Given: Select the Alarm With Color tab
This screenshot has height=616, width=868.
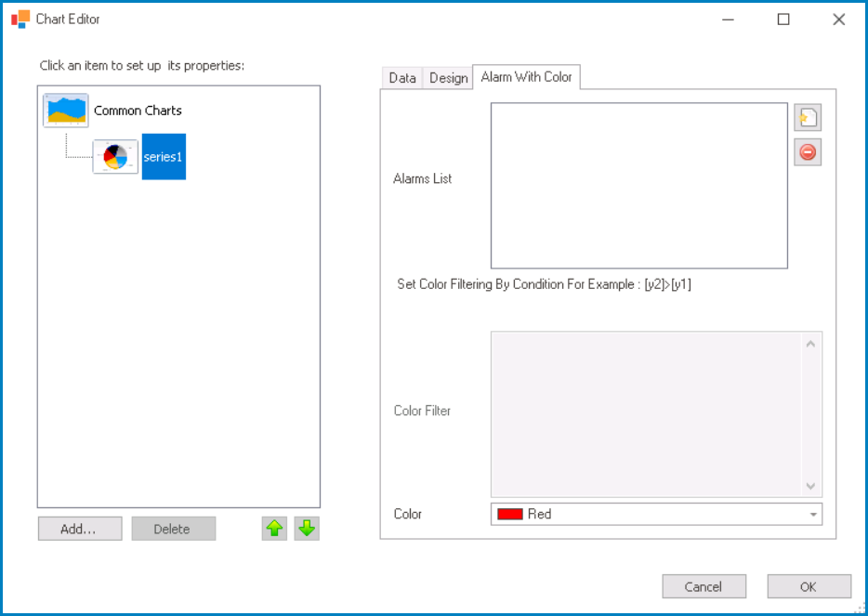Looking at the screenshot, I should pyautogui.click(x=526, y=77).
